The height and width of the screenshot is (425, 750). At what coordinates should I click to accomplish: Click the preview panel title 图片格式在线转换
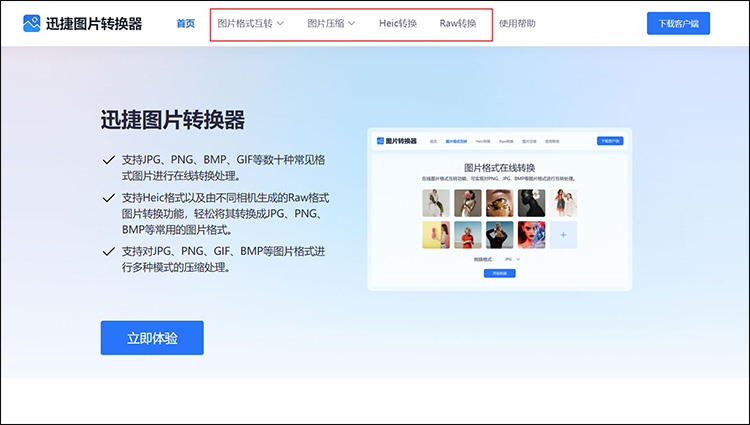(x=499, y=168)
